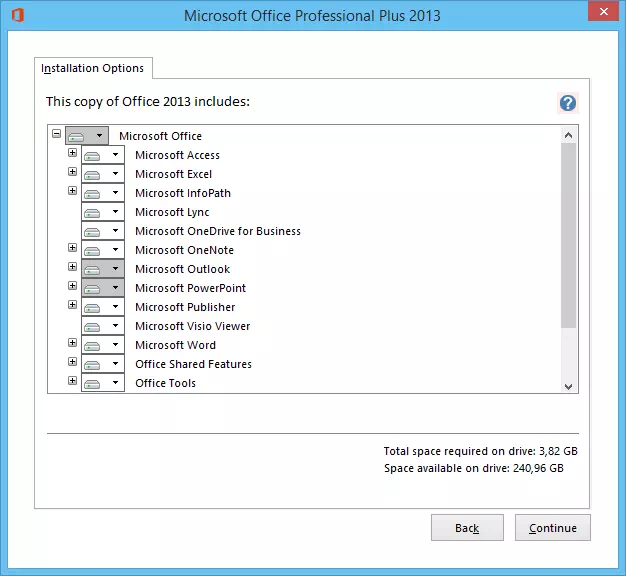Open install-state dropdown for Microsoft Visio Viewer
Image resolution: width=626 pixels, height=576 pixels.
pos(103,326)
